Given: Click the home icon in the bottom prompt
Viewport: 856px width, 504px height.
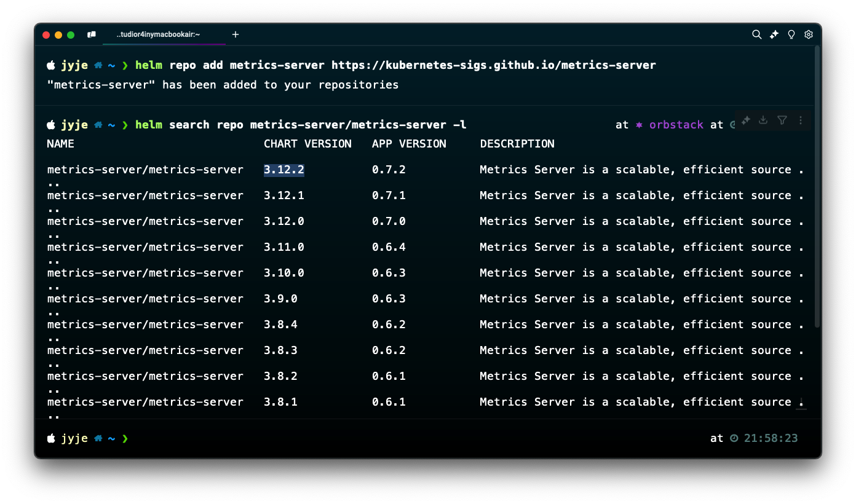Looking at the screenshot, I should tap(98, 438).
